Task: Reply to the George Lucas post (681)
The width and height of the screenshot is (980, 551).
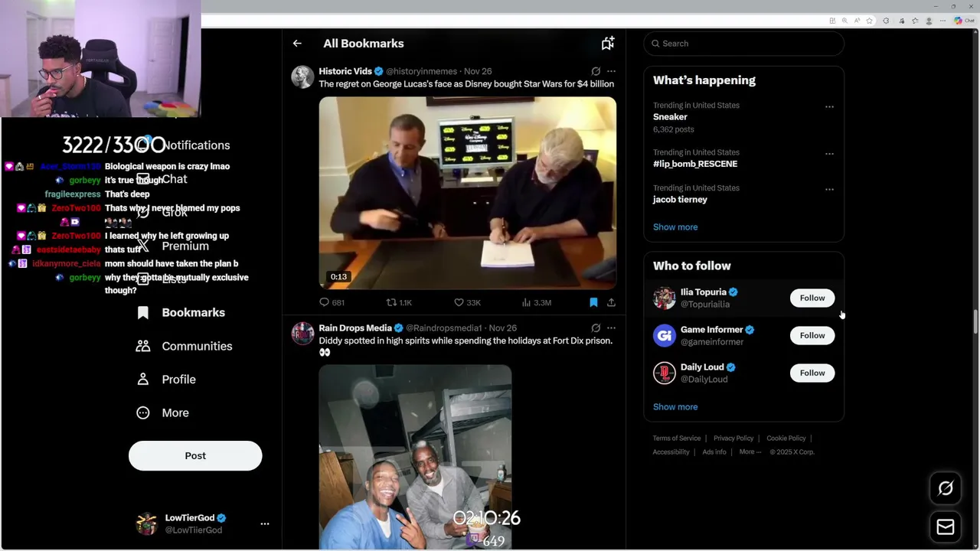Action: tap(332, 302)
